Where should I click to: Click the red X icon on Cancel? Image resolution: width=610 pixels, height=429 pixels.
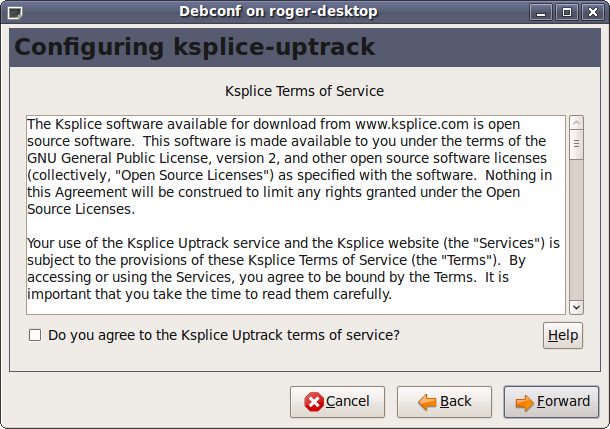(314, 402)
